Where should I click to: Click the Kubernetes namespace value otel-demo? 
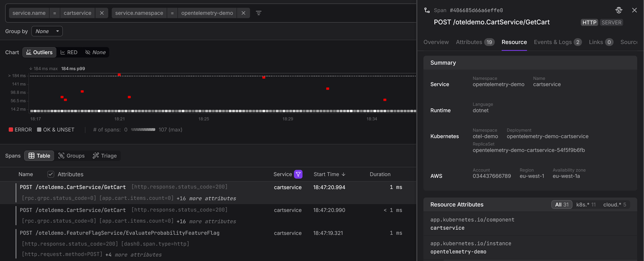[485, 136]
